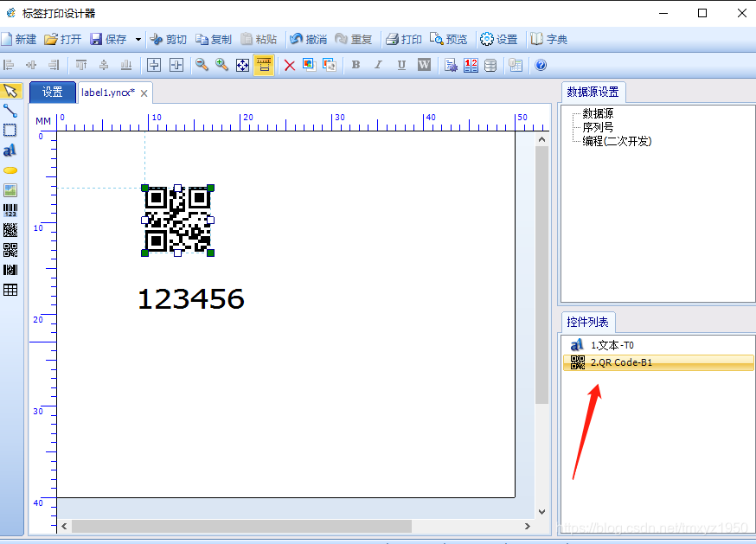
Task: Open 设置 settings in the toolbar
Action: tap(499, 39)
